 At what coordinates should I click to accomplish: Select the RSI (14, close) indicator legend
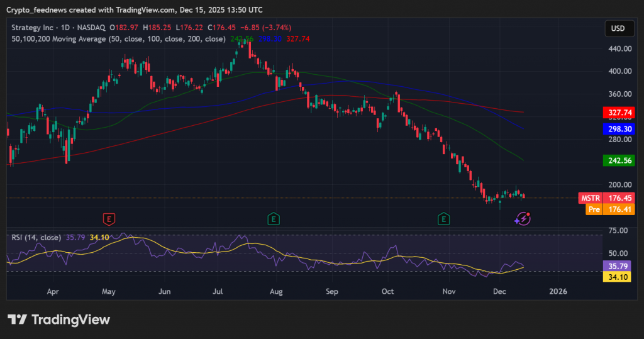click(36, 237)
